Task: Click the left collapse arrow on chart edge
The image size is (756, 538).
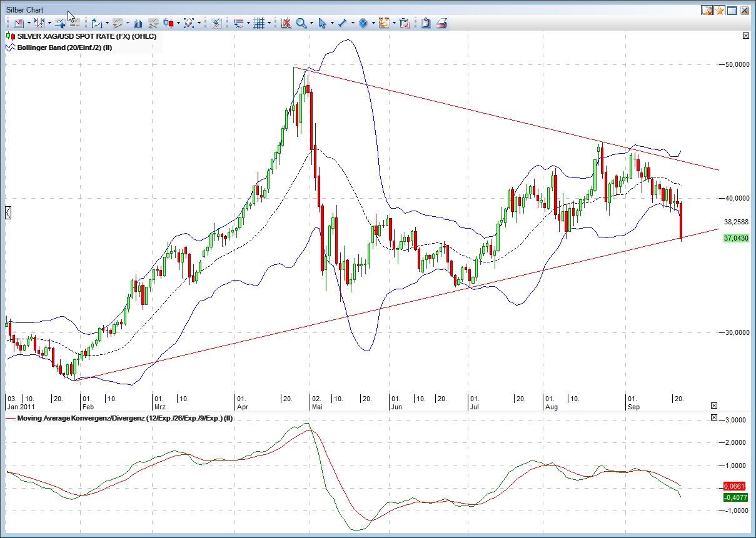Action: (8, 213)
